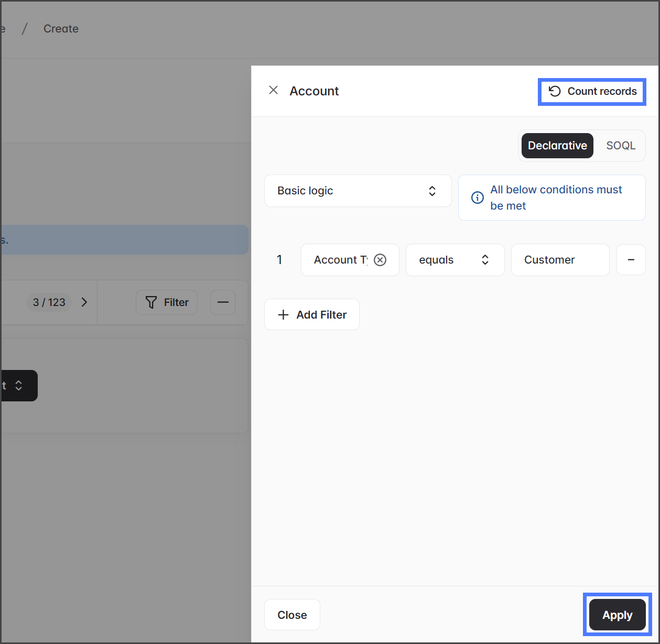Switch to Declarative mode

[x=557, y=146]
